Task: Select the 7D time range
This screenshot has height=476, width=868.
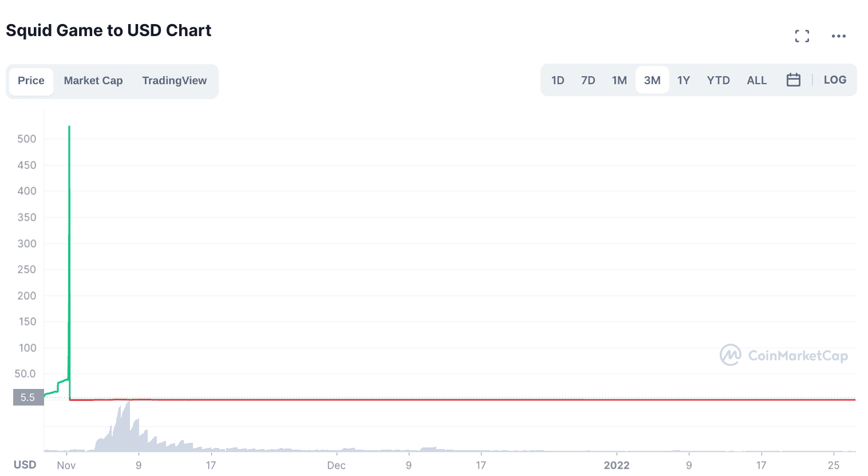Action: [x=588, y=80]
